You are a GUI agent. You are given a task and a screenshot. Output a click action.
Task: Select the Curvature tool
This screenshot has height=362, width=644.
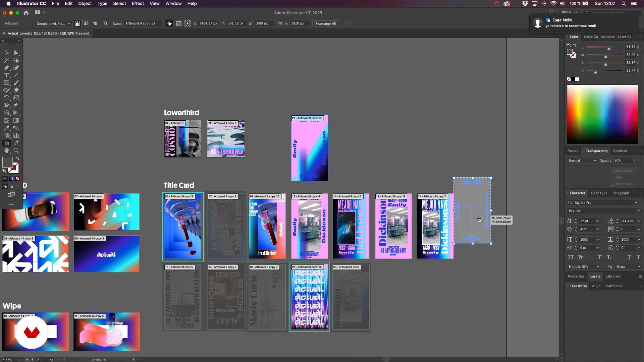tap(16, 68)
